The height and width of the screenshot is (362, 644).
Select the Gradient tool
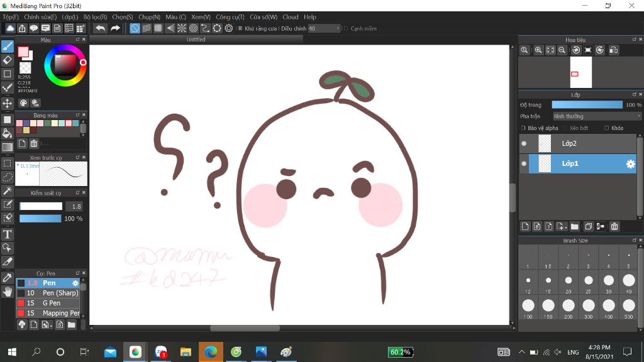(8, 147)
